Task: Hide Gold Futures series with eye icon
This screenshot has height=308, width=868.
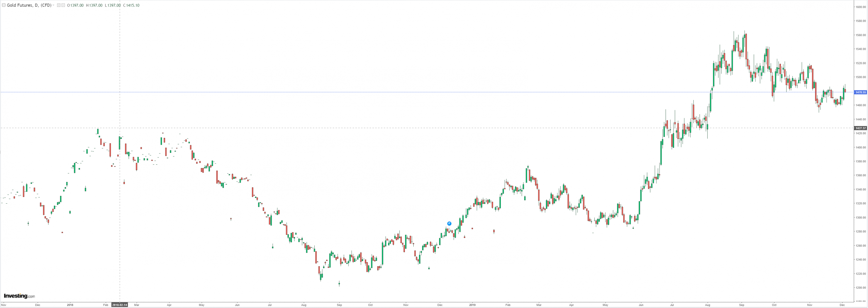Action: click(59, 5)
